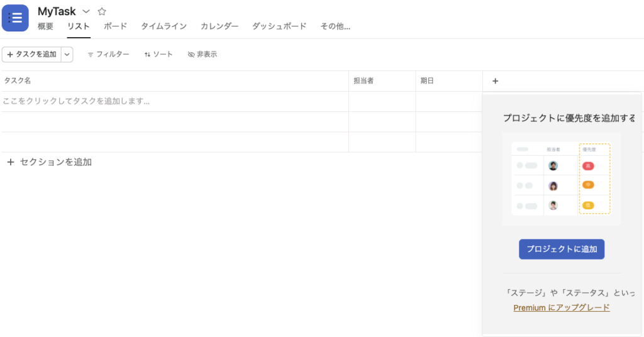The width and height of the screenshot is (644, 337).
Task: Click the priority field preview illustration
Action: (x=562, y=179)
